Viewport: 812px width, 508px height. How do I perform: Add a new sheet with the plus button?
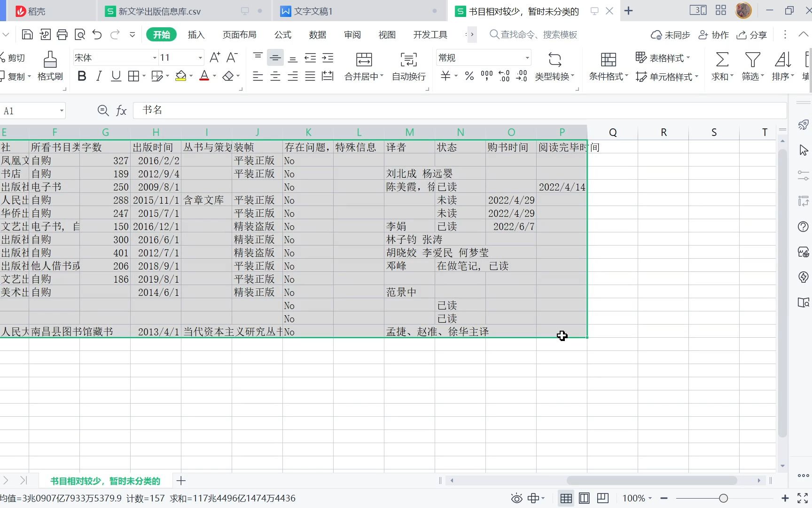coord(181,481)
